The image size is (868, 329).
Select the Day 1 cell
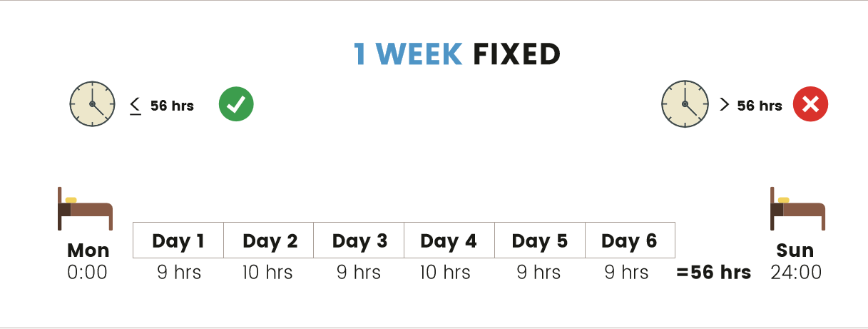coord(178,241)
